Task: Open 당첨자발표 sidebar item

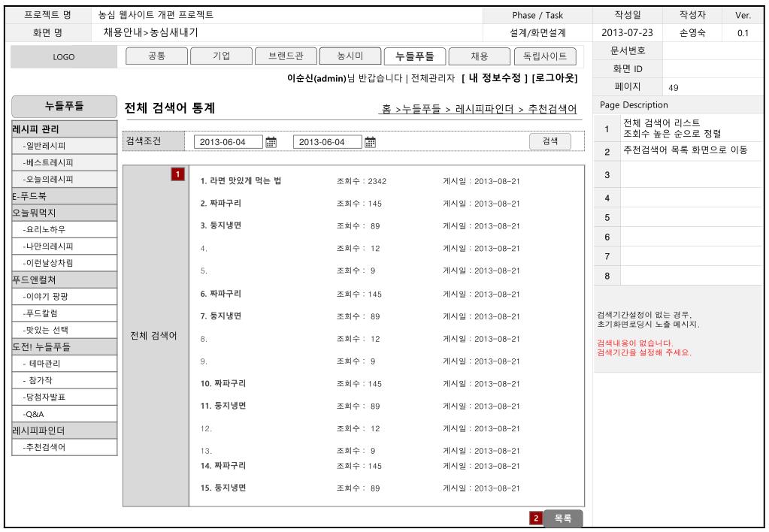Action: [x=64, y=397]
